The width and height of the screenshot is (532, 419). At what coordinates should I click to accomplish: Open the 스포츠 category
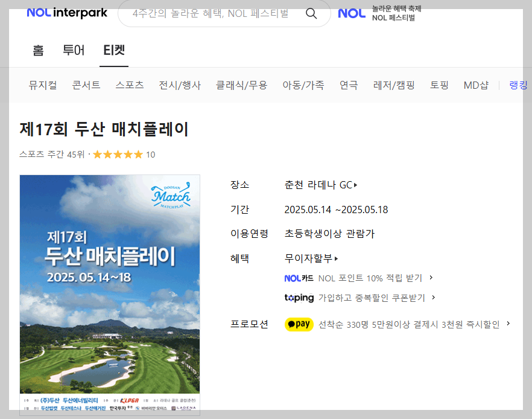pyautogui.click(x=130, y=85)
